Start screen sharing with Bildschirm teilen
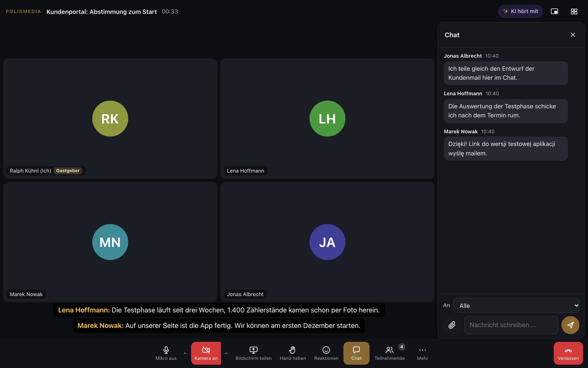The height and width of the screenshot is (368, 588). click(254, 353)
